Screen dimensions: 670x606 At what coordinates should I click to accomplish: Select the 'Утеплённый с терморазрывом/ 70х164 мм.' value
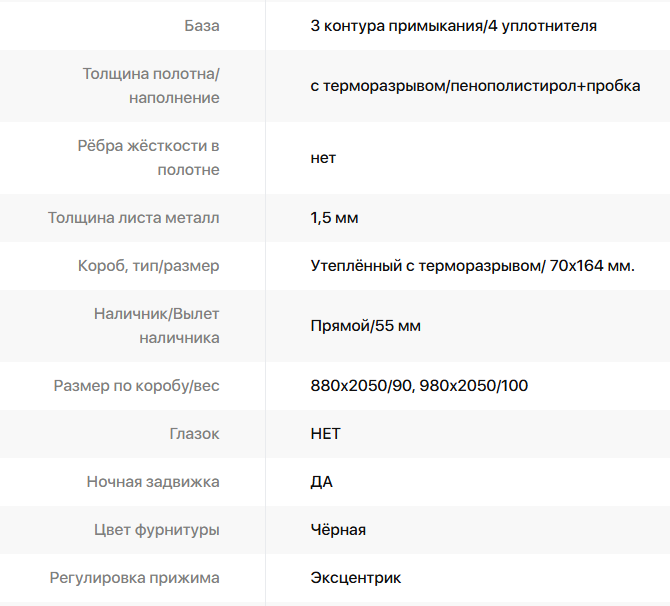click(473, 266)
